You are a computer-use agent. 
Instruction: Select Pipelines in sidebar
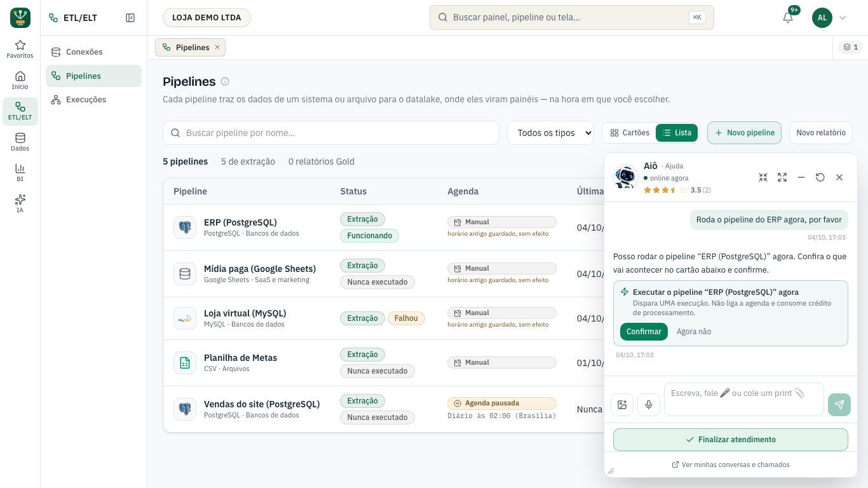(93, 76)
